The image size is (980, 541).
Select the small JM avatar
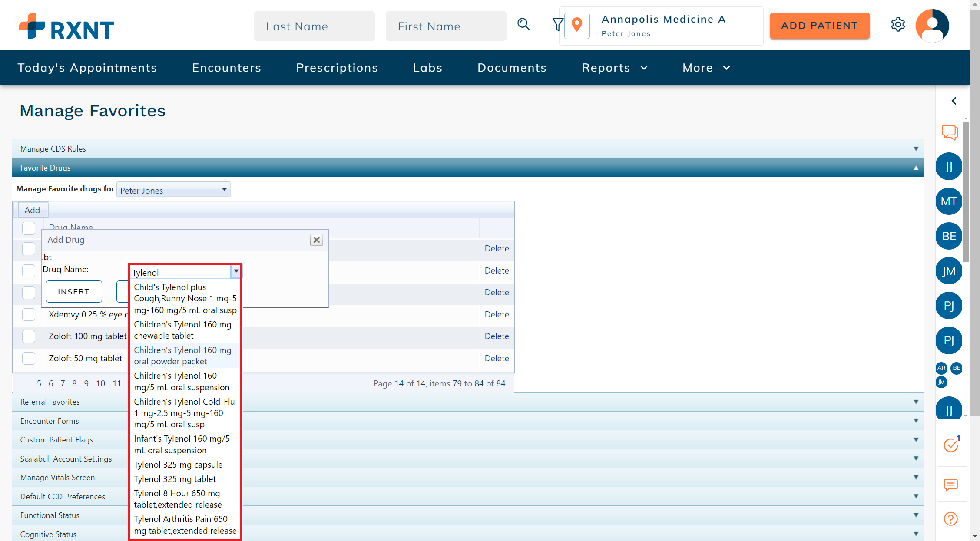tap(941, 382)
